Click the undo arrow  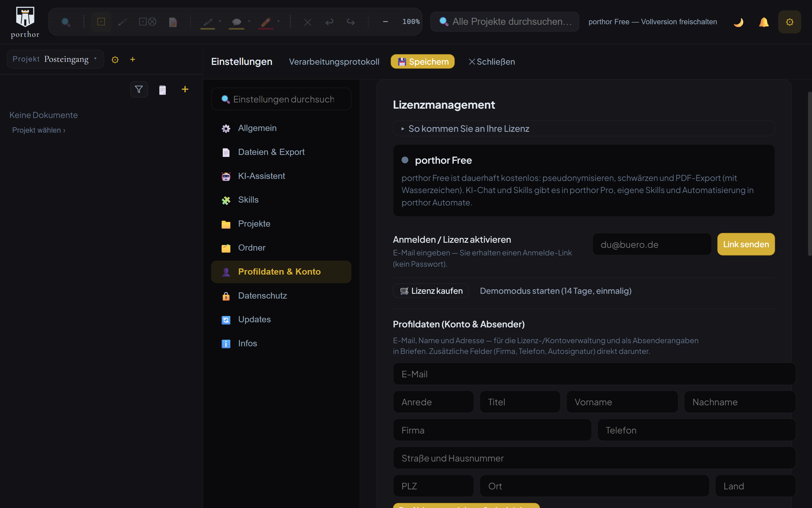coord(329,22)
